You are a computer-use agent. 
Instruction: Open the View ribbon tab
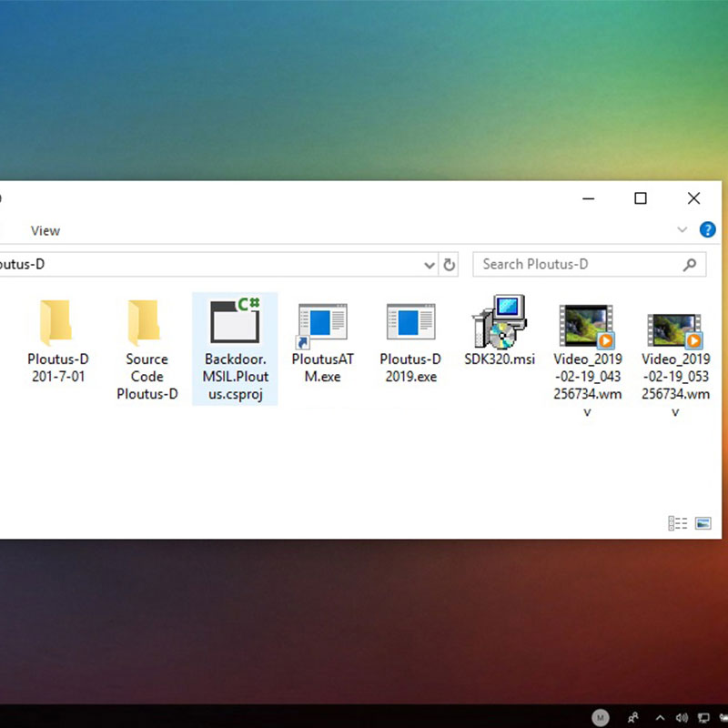(45, 231)
